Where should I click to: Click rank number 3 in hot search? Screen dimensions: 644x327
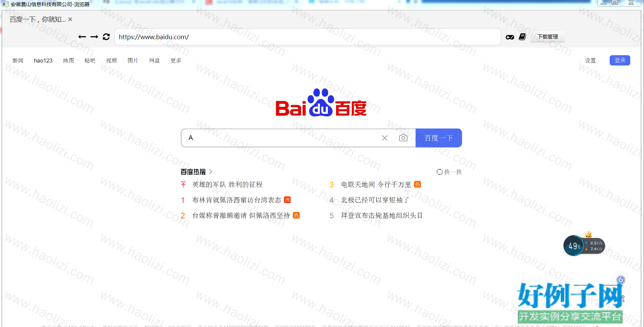click(332, 185)
